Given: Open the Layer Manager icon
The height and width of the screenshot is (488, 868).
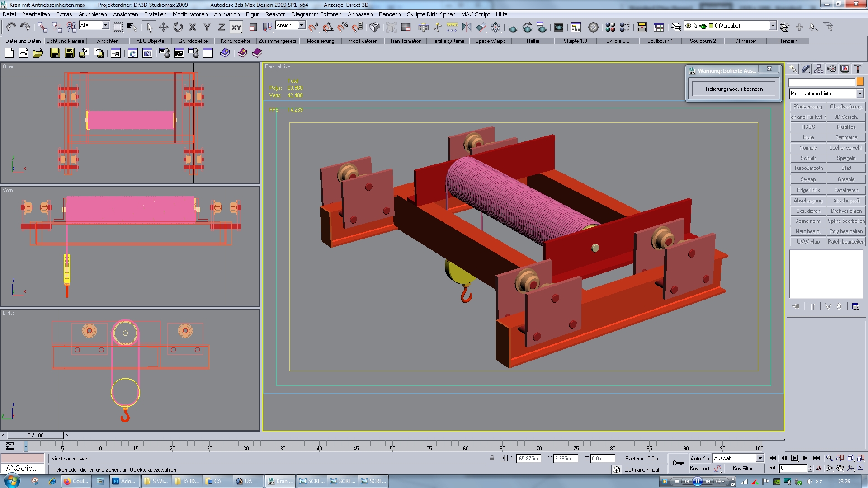Looking at the screenshot, I should click(x=676, y=27).
